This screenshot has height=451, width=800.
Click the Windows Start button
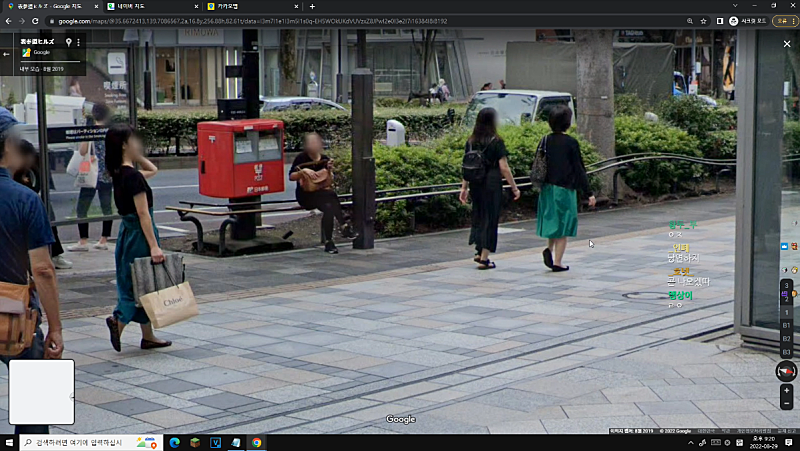9,442
